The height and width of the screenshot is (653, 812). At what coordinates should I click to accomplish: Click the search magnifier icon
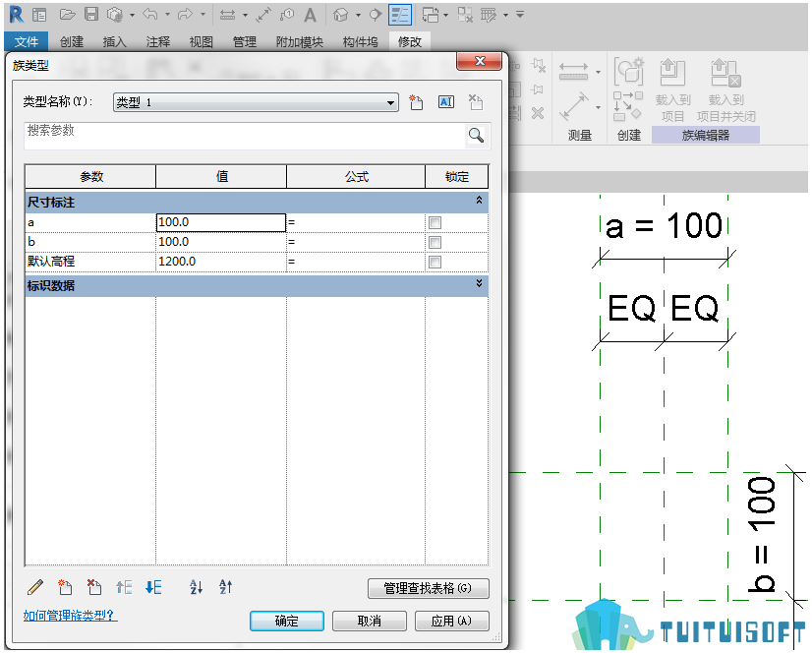(476, 136)
